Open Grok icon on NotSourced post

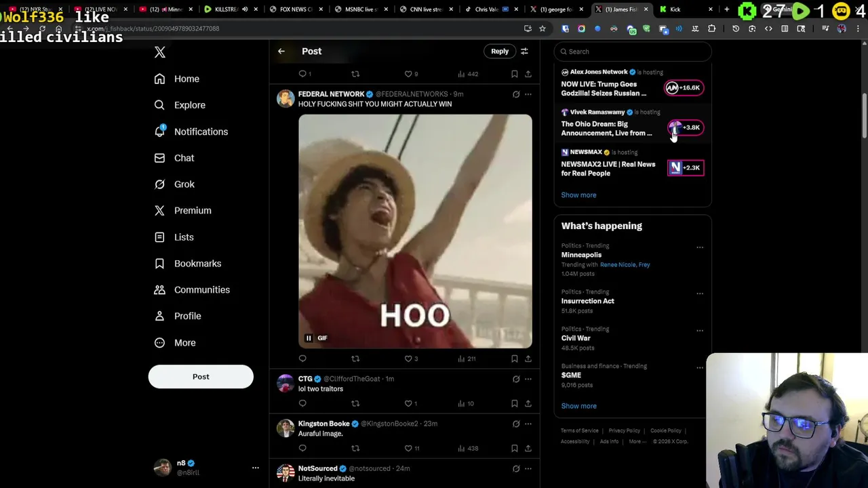[516, 468]
